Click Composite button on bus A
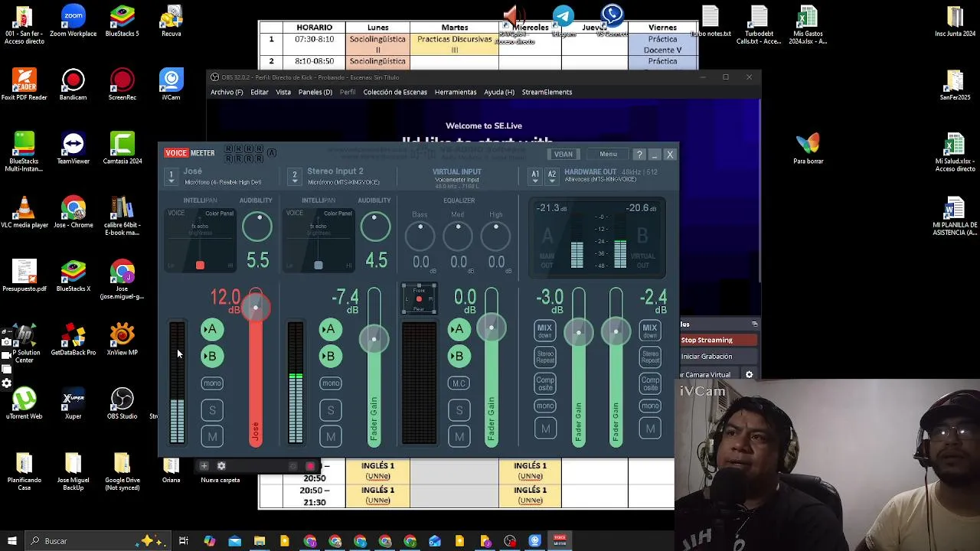 [x=545, y=383]
